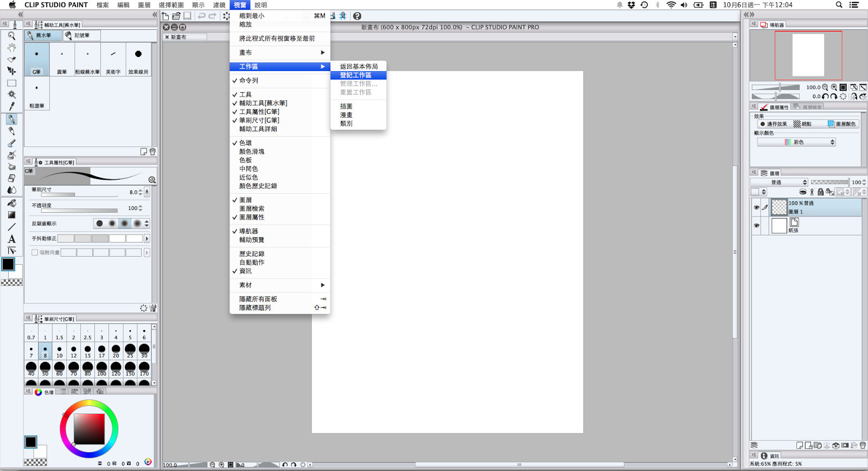Screen dimensions: 868x471
Task: Click zoom out icon in navigator
Action: [825, 87]
